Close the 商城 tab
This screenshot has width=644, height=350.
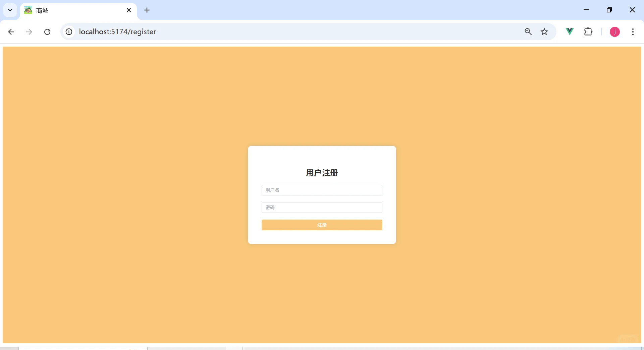(129, 10)
